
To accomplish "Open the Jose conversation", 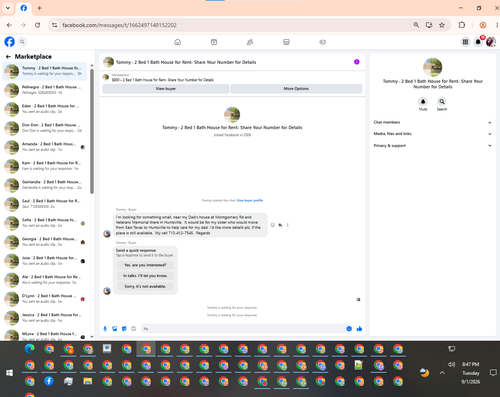I will coord(45,261).
